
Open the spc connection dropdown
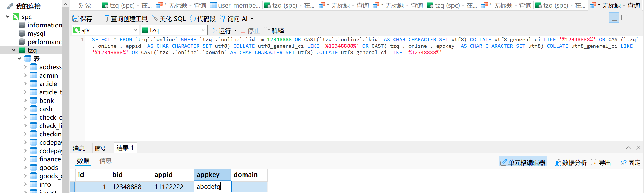pos(135,30)
